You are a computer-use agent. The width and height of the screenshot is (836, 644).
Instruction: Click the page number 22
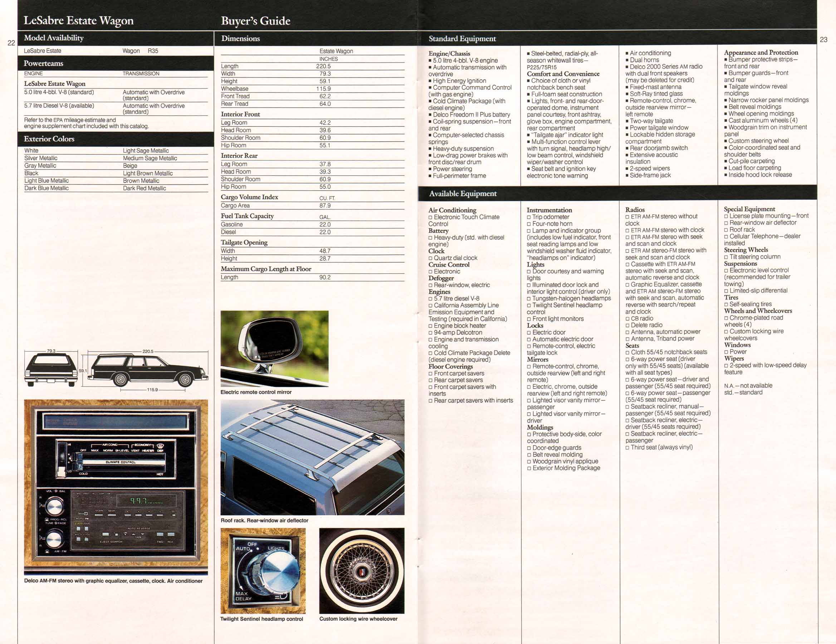pos(11,43)
